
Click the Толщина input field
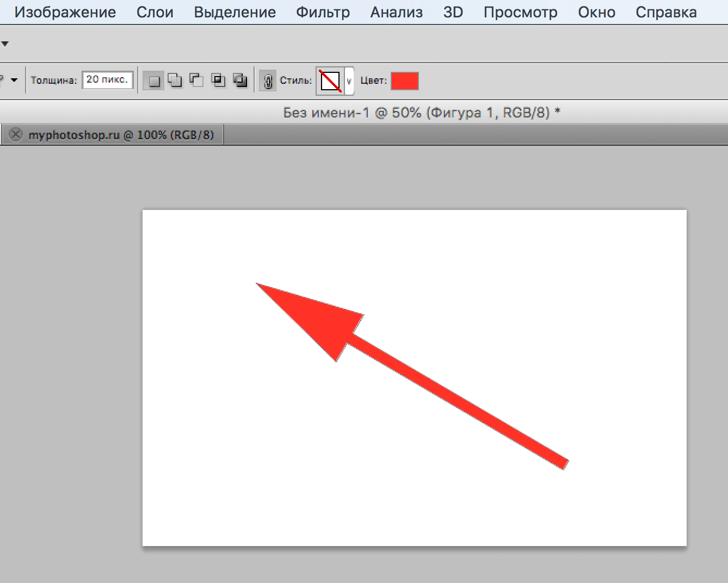[x=107, y=80]
